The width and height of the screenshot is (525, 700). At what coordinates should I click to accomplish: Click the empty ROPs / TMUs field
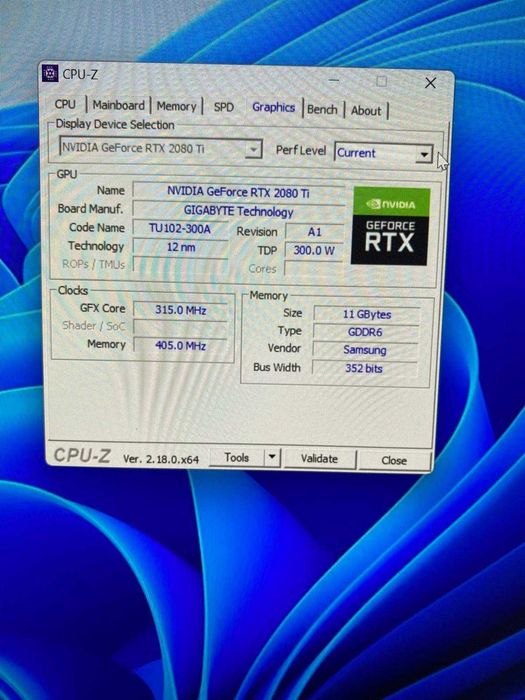180,264
